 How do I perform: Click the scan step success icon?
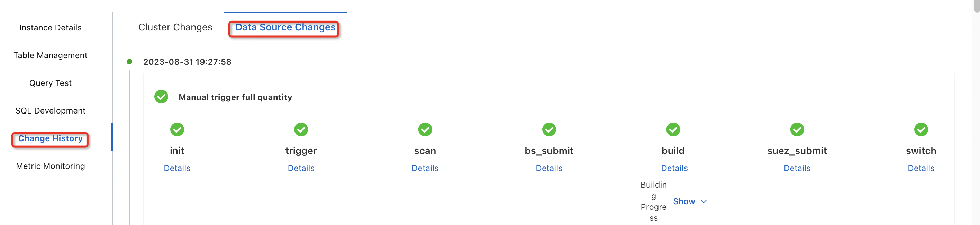tap(425, 129)
